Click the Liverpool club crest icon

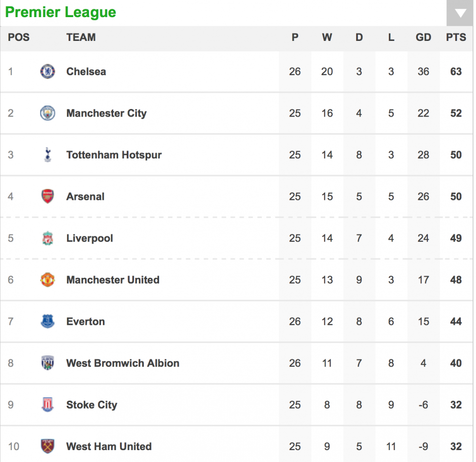48,238
